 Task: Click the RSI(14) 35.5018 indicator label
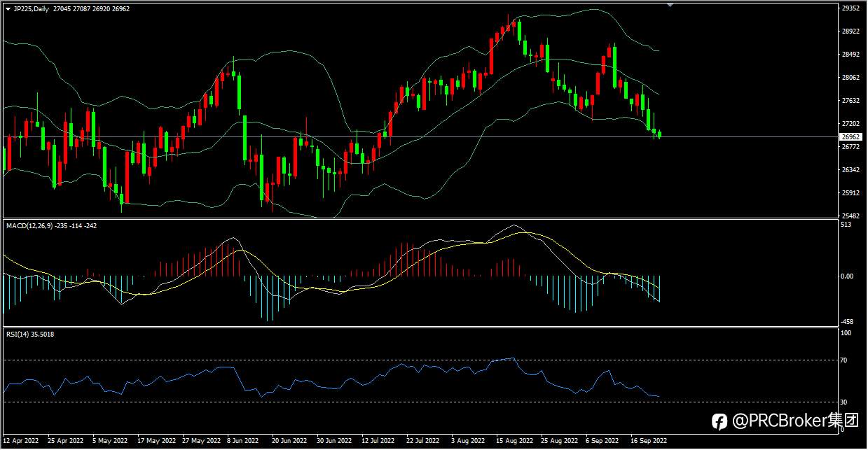(29, 334)
